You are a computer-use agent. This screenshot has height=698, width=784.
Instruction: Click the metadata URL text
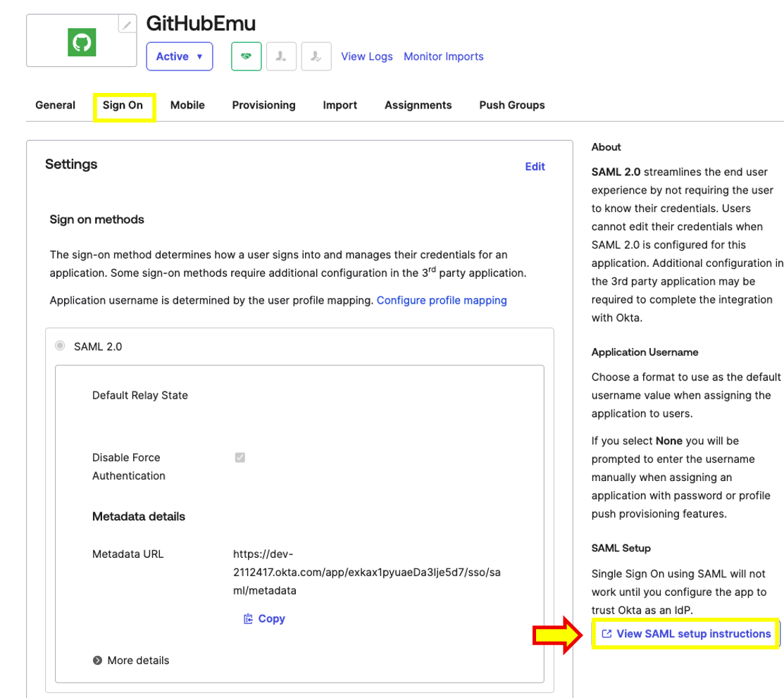click(x=366, y=572)
